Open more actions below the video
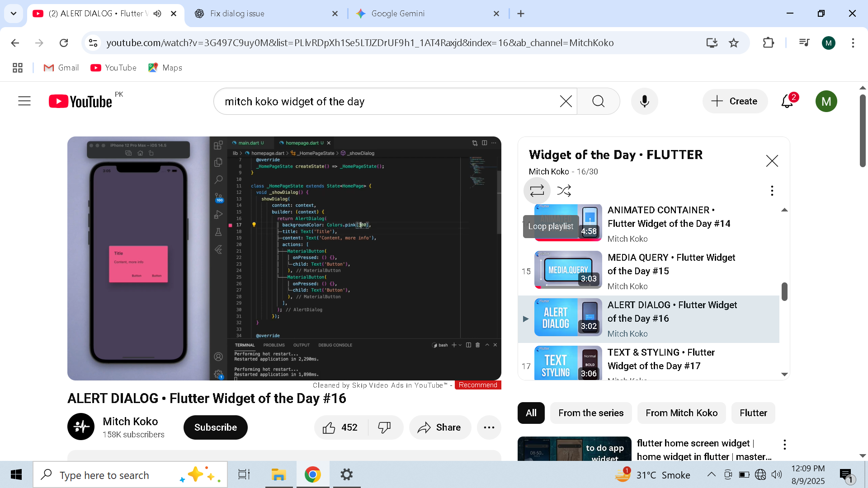This screenshot has height=488, width=868. [x=489, y=427]
